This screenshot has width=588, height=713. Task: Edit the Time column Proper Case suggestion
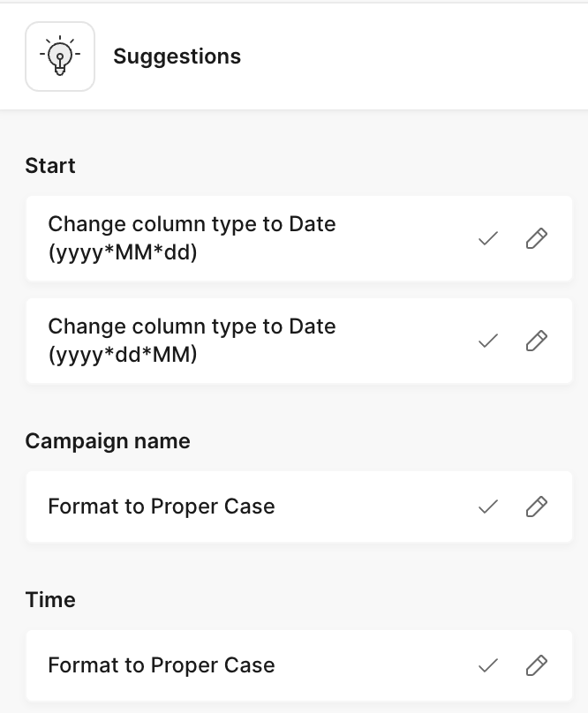537,665
